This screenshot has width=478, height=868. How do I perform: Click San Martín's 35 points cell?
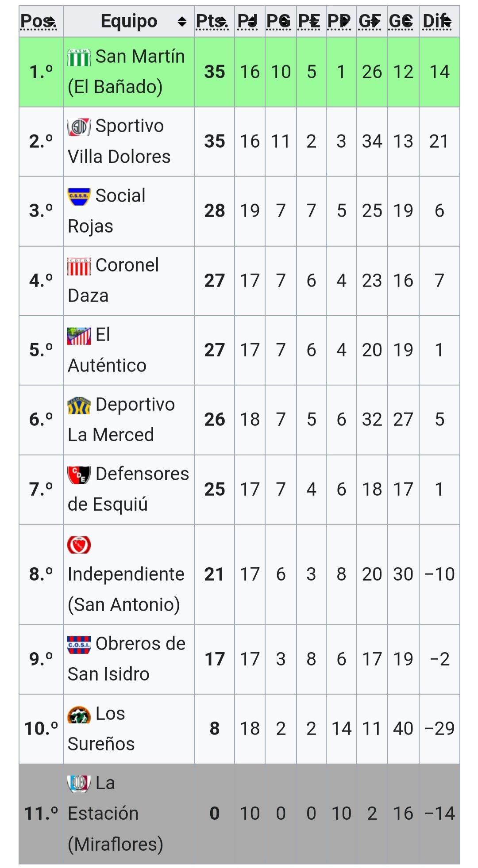(214, 72)
